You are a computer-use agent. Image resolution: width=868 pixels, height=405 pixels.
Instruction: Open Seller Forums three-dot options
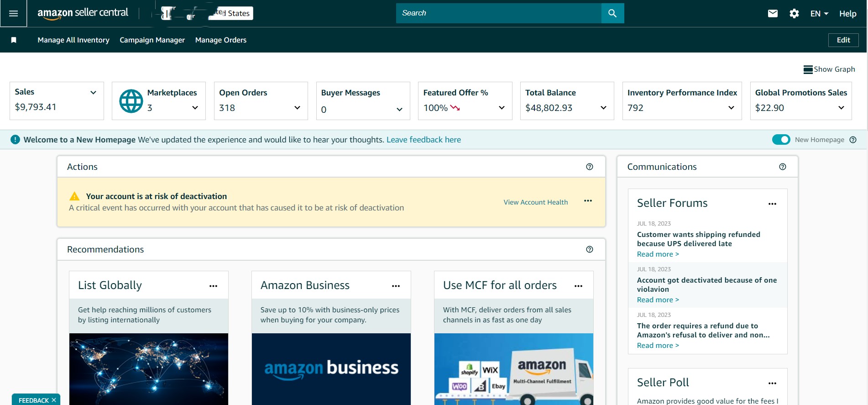click(772, 204)
